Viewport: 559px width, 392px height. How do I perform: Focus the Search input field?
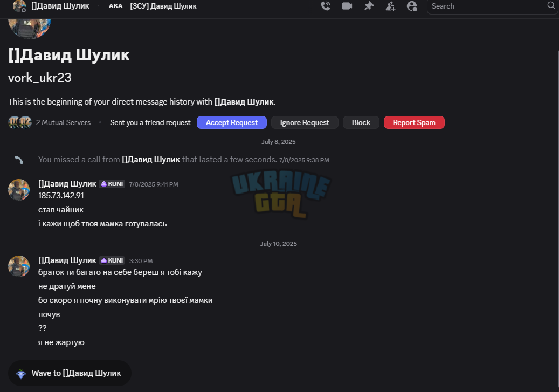point(492,6)
